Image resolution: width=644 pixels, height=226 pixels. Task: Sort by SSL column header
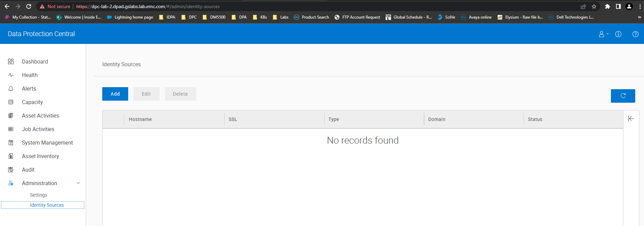tap(233, 119)
